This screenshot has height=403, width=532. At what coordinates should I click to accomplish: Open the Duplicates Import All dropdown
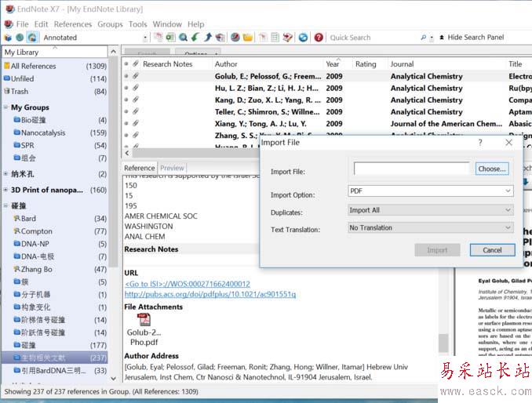pos(508,210)
